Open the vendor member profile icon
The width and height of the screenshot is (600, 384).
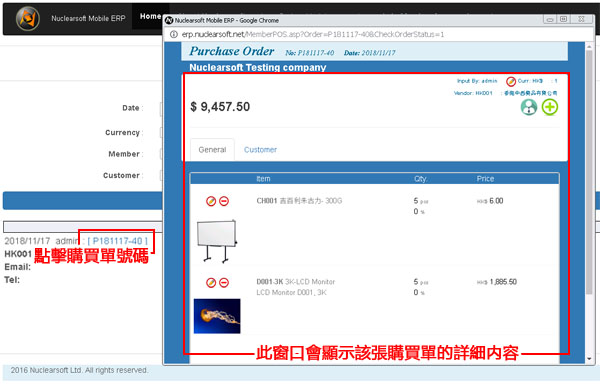point(529,107)
